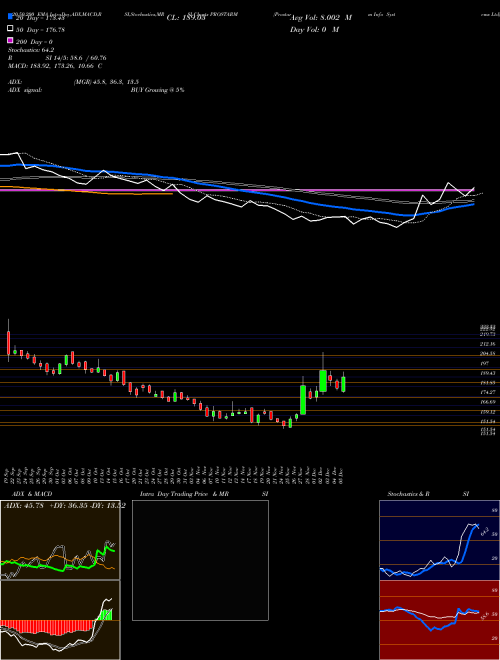Click the 'ADX & MACD' panel title
This screenshot has height=660, width=500.
[32, 494]
